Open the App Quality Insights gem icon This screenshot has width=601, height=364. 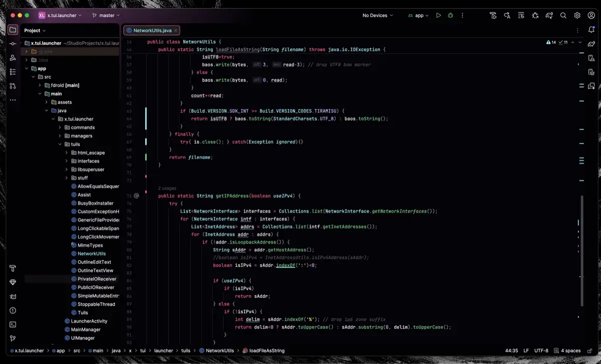click(13, 282)
